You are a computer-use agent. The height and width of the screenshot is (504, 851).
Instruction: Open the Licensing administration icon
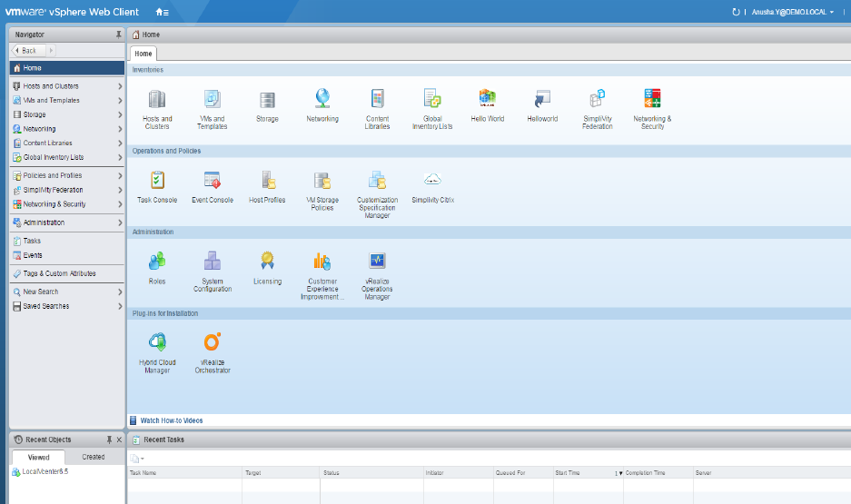(267, 262)
